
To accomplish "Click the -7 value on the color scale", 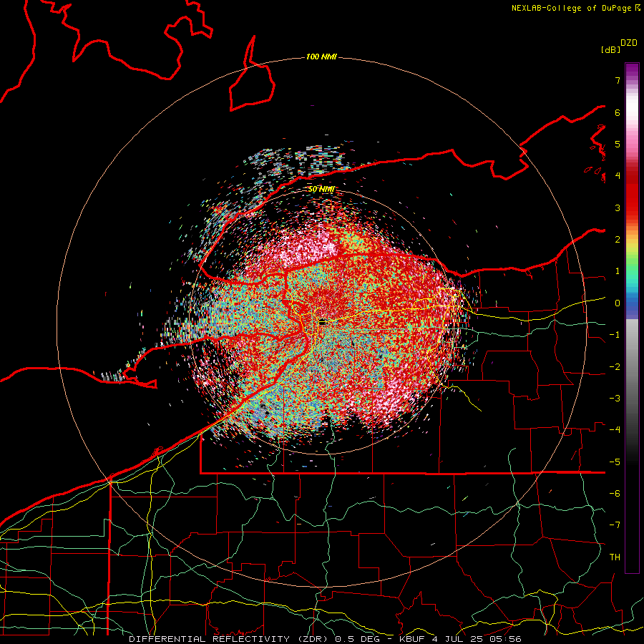I will tap(615, 525).
